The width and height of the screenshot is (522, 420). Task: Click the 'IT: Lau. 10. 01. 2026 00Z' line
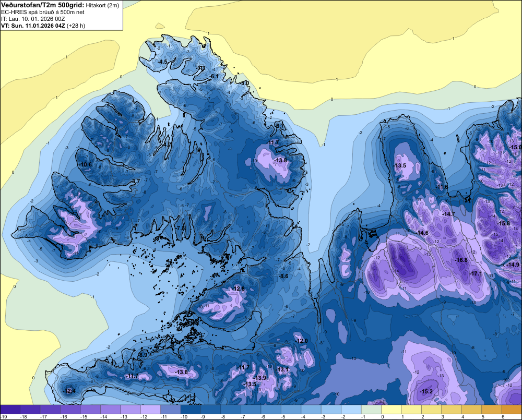pos(33,19)
